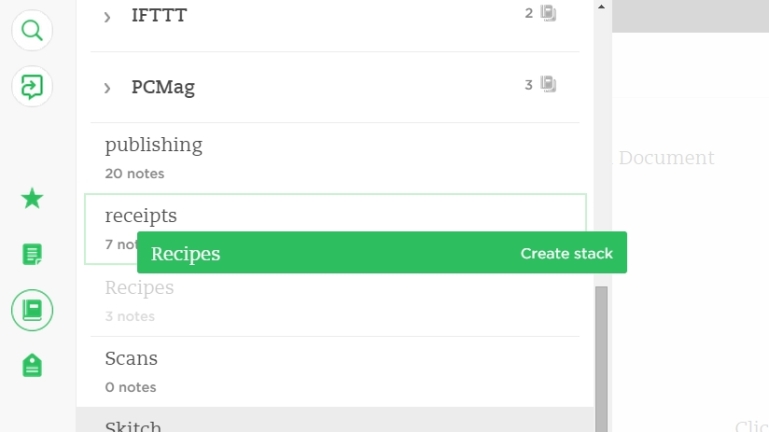Open Shortcuts star icon

[x=32, y=199]
